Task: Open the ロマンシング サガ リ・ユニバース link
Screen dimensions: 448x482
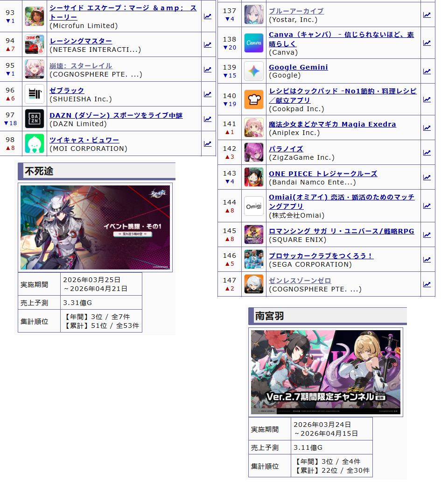Action: point(342,231)
